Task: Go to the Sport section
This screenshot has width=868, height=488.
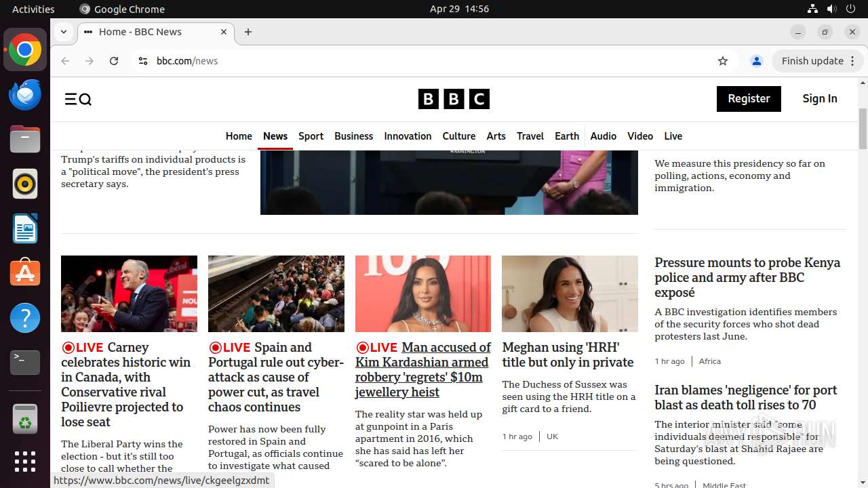Action: (311, 136)
